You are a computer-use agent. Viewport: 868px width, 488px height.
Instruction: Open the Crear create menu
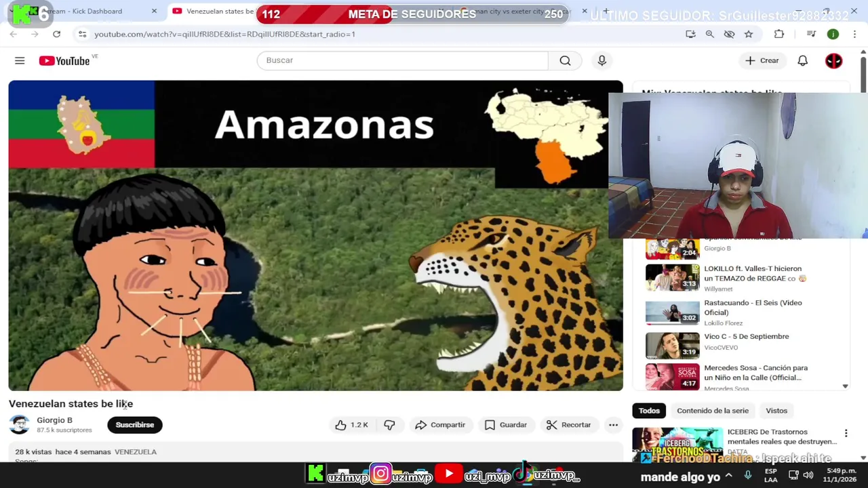762,60
